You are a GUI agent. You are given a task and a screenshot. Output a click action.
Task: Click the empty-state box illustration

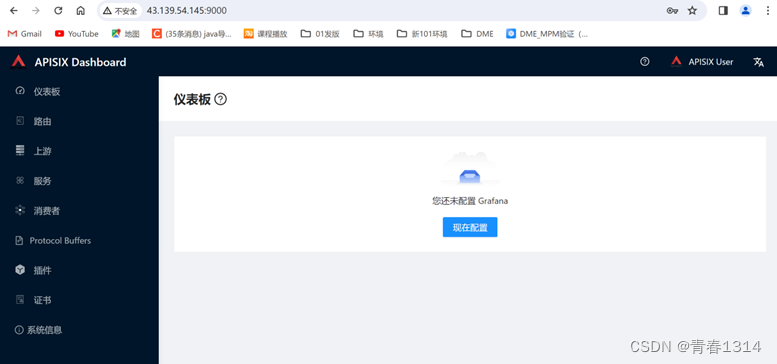469,169
